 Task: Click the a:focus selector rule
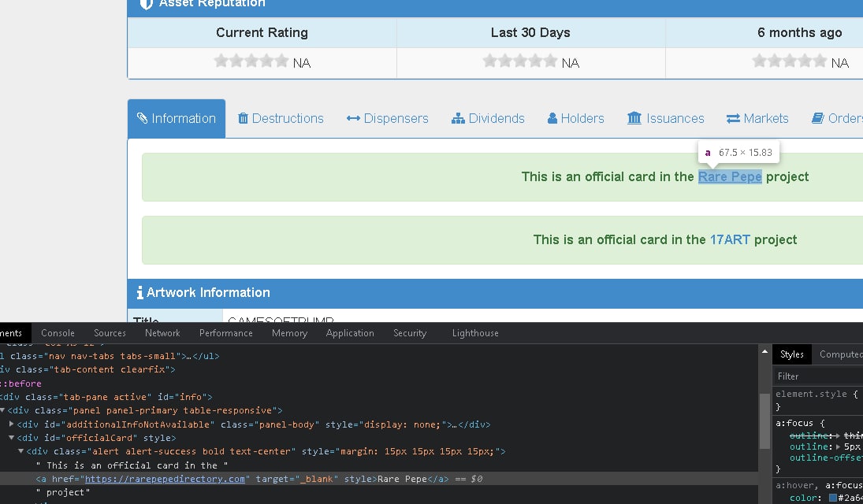pyautogui.click(x=794, y=423)
